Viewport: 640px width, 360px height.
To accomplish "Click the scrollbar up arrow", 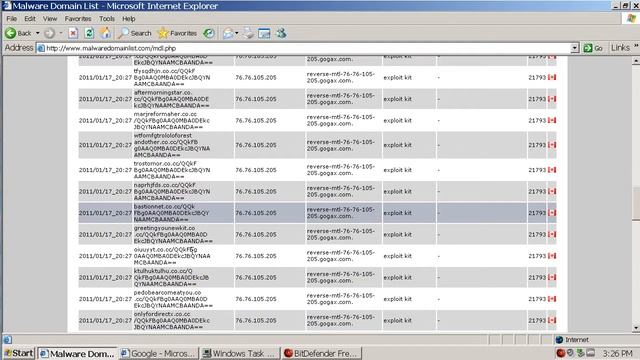I will click(x=636, y=61).
